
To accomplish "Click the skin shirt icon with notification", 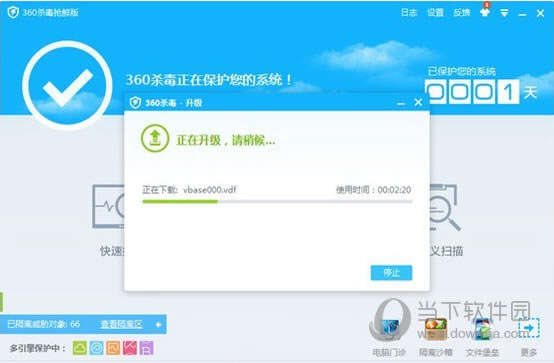I will [x=485, y=12].
